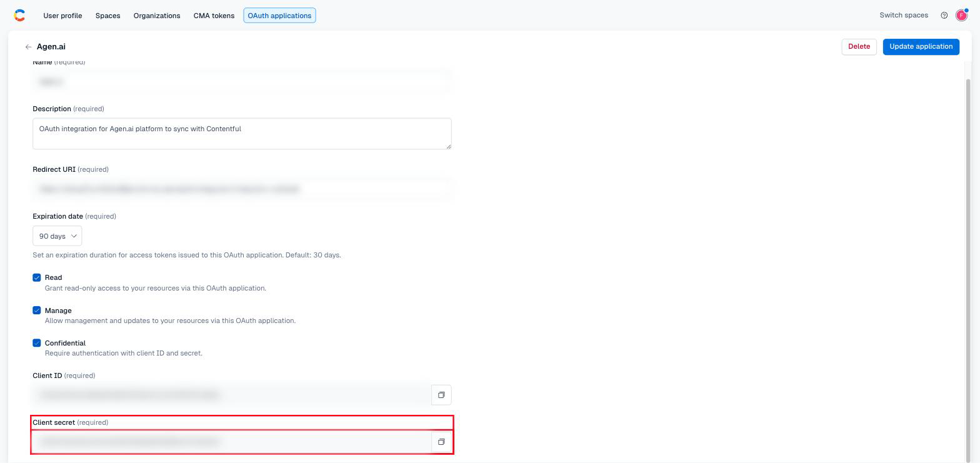Click the Client secret value field
Image resolution: width=980 pixels, height=463 pixels.
coord(231,442)
